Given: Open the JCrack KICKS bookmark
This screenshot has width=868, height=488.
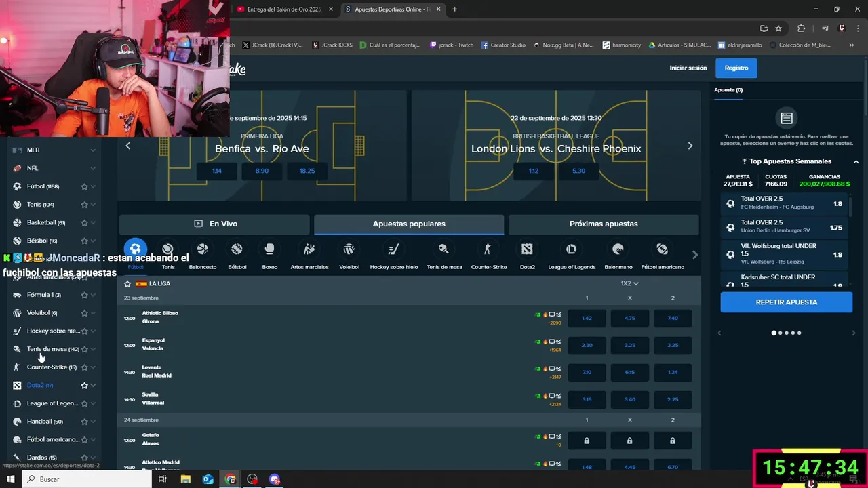Looking at the screenshot, I should 332,45.
